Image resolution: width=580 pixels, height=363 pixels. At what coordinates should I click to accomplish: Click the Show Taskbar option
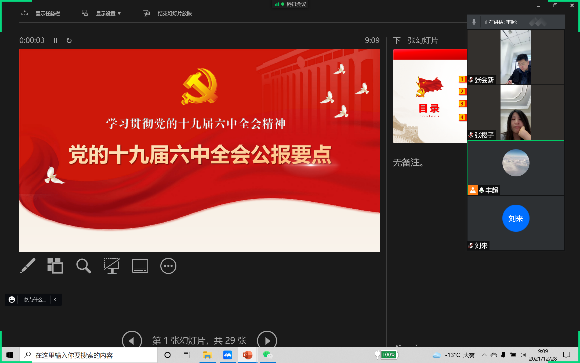41,13
